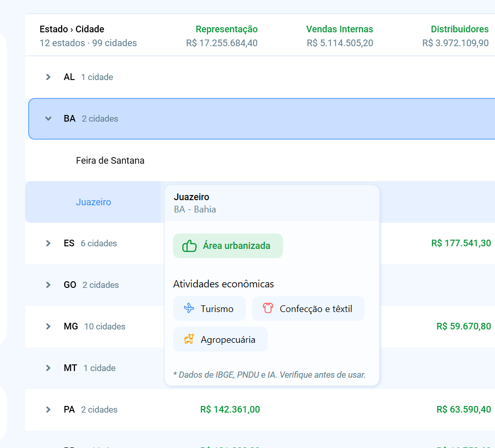Image resolution: width=495 pixels, height=448 pixels.
Task: Click the PA value R$ 142.361,00
Action: pos(230,410)
